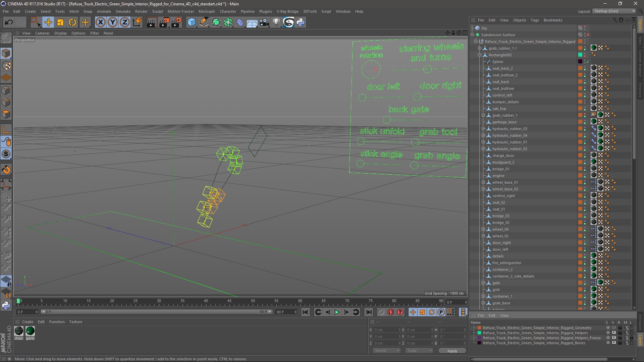The width and height of the screenshot is (644, 362).
Task: Click layer color swatch of Subdivision Surface
Action: 580,35
